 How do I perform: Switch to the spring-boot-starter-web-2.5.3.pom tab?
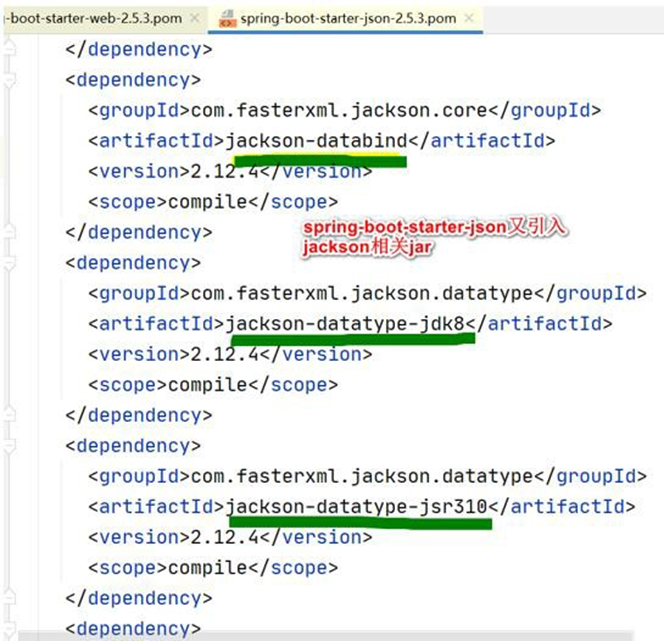click(x=90, y=18)
